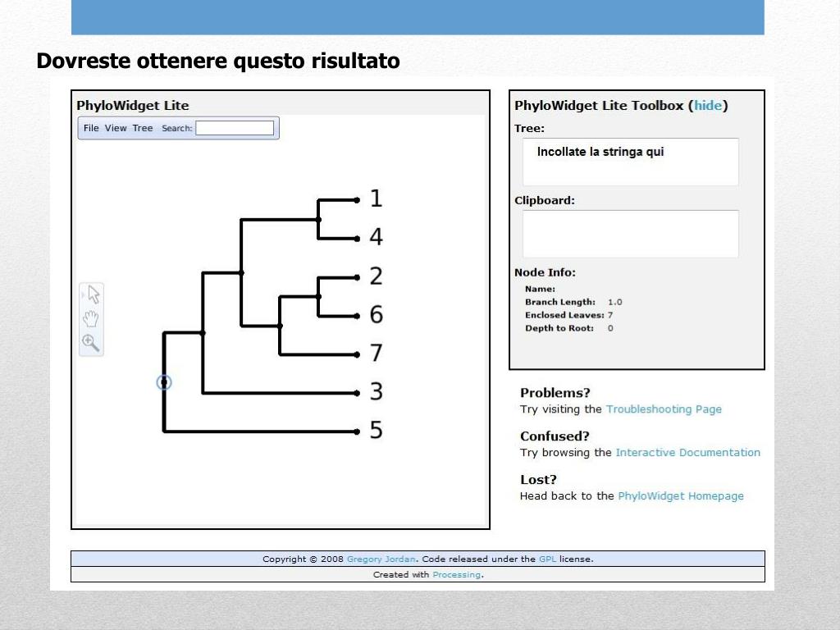
Task: Go to PhyloWidget Homepage link
Action: click(681, 496)
